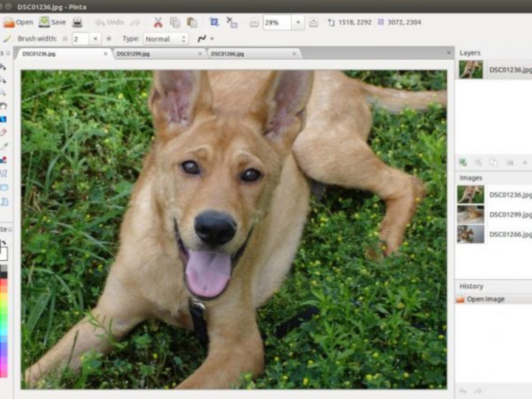This screenshot has height=399, width=532.
Task: Select DSC01299.jpg thumbnail in Images panel
Action: click(x=470, y=215)
